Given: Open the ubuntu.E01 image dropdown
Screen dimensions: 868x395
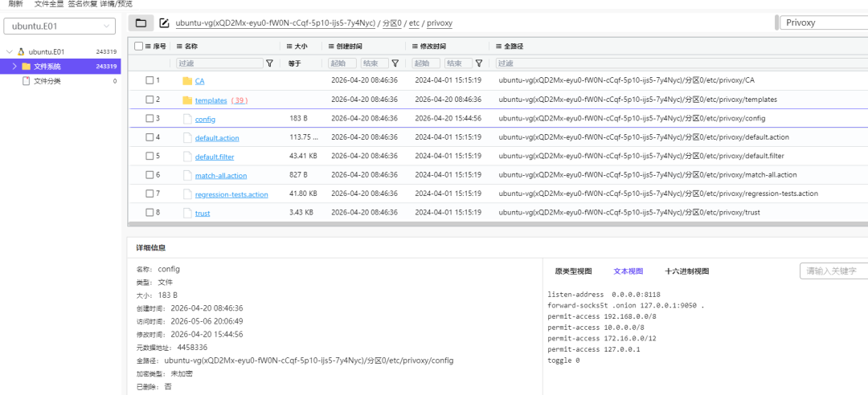Looking at the screenshot, I should [x=59, y=26].
